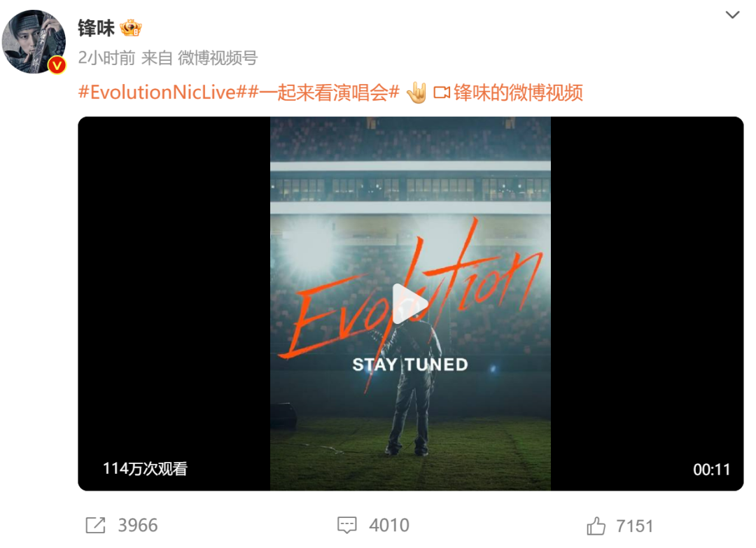Click the crown membership badge icon
Screen dimensions: 756x548
[x=131, y=28]
